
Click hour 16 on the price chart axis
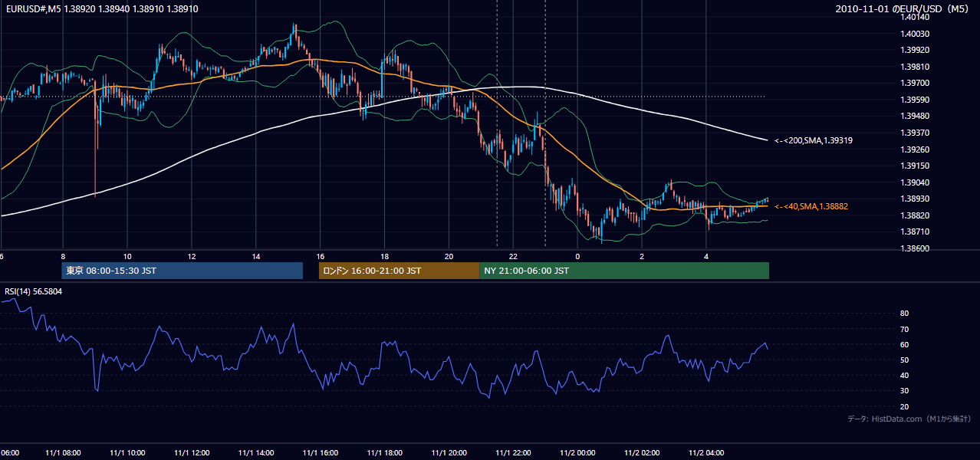pos(321,256)
